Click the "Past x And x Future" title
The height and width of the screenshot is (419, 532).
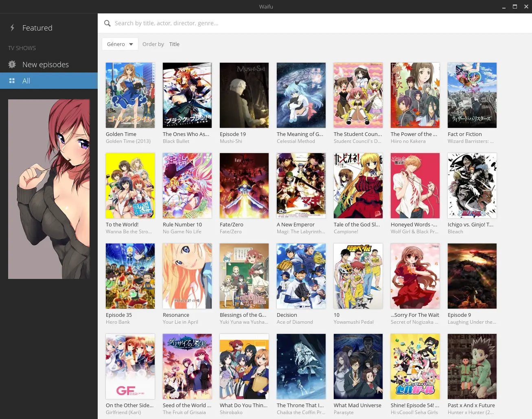coord(471,405)
